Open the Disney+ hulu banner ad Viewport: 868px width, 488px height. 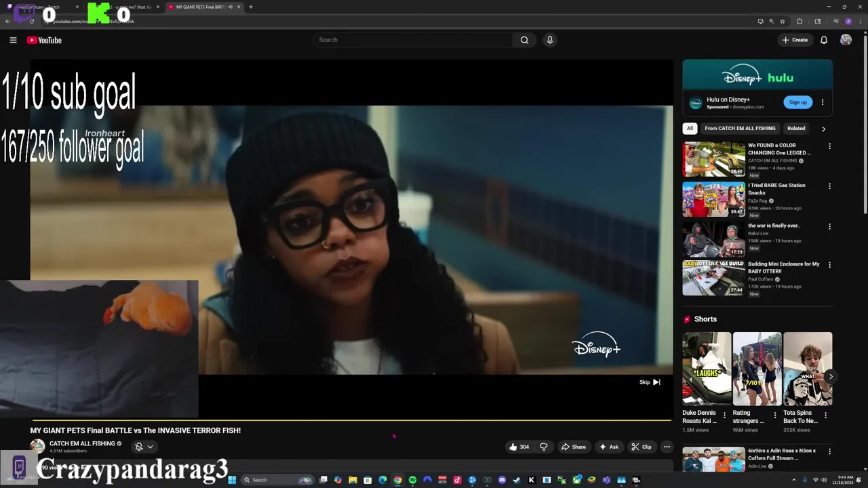tap(757, 75)
